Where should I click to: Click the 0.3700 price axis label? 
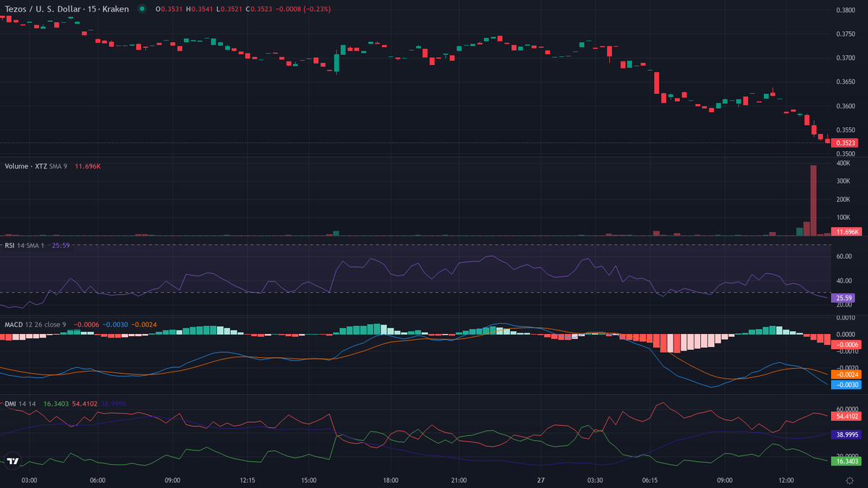point(846,58)
